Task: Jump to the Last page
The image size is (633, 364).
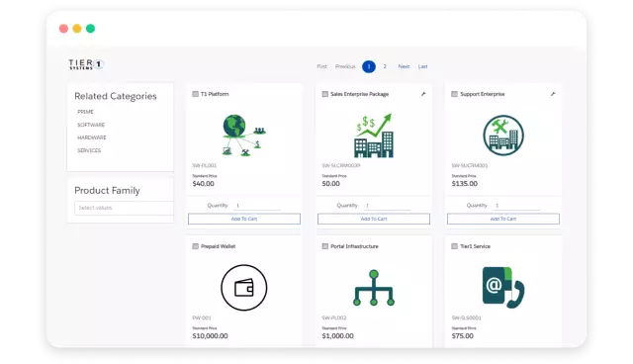Action: point(422,66)
